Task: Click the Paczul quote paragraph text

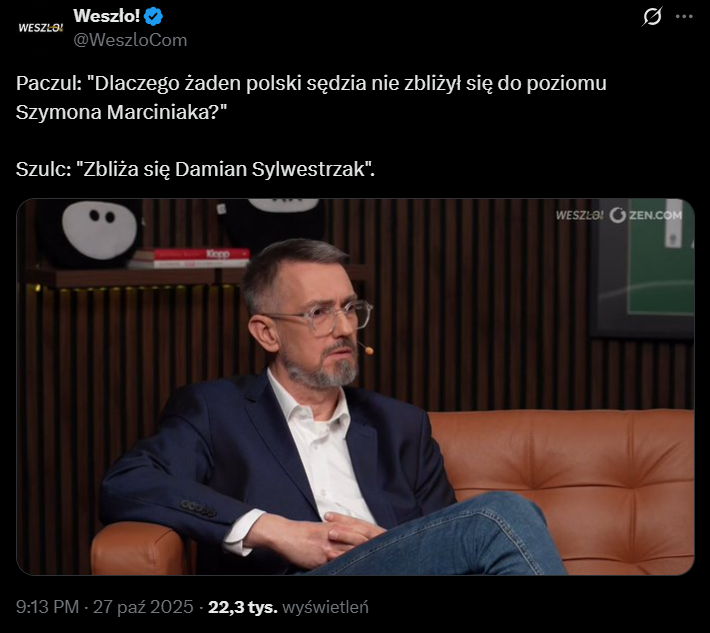Action: (x=311, y=98)
